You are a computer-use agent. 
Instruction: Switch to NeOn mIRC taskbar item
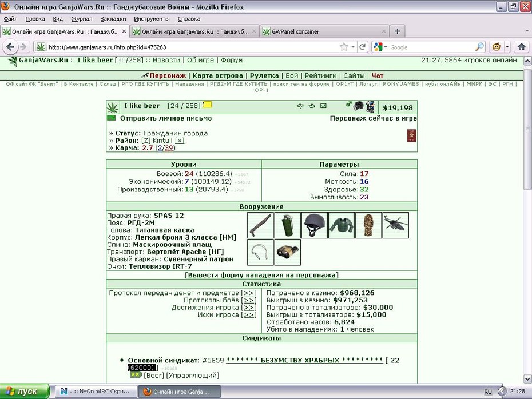[96, 392]
